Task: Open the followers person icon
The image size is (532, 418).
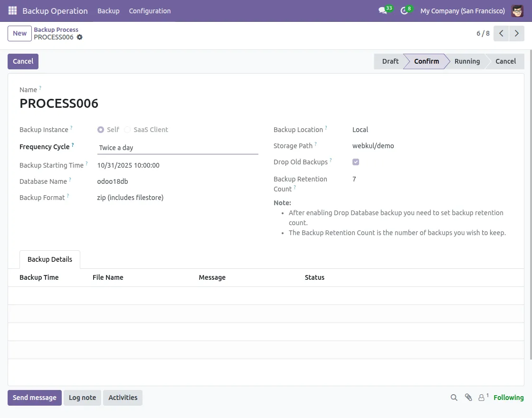Action: [x=482, y=398]
